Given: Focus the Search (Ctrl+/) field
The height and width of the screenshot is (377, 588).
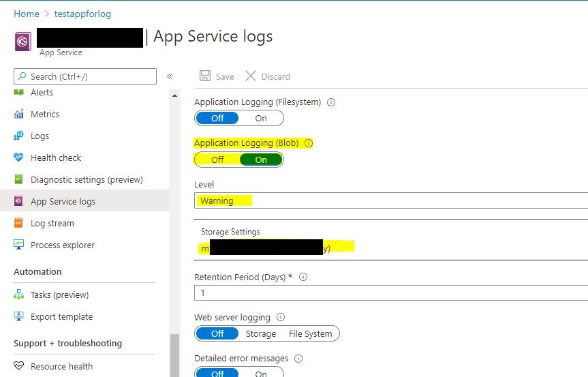Looking at the screenshot, I should tap(85, 76).
